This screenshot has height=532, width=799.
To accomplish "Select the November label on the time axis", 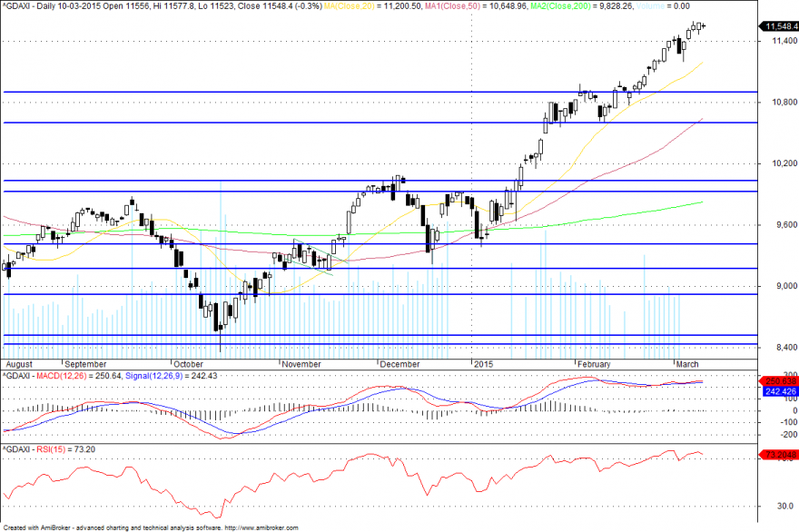I will tap(301, 364).
